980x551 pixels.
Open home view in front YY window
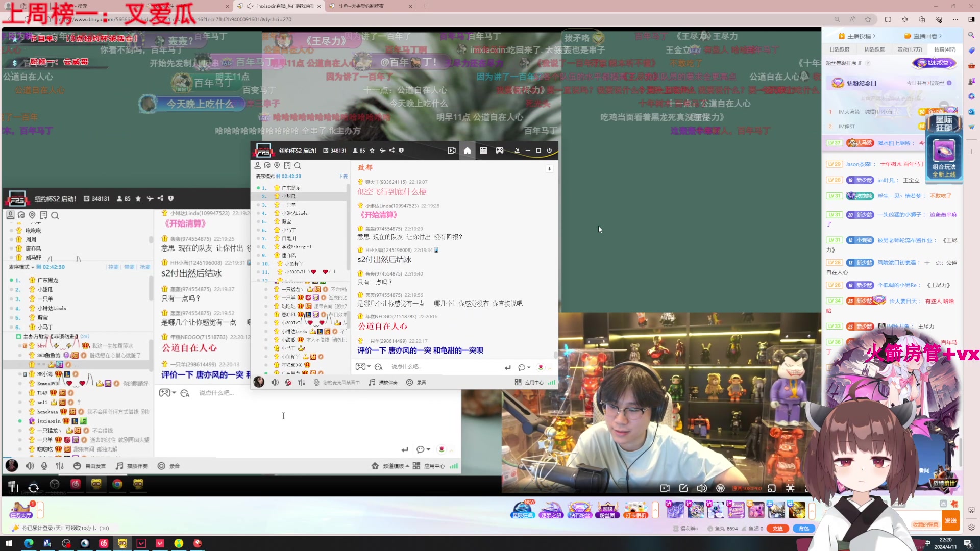click(467, 151)
